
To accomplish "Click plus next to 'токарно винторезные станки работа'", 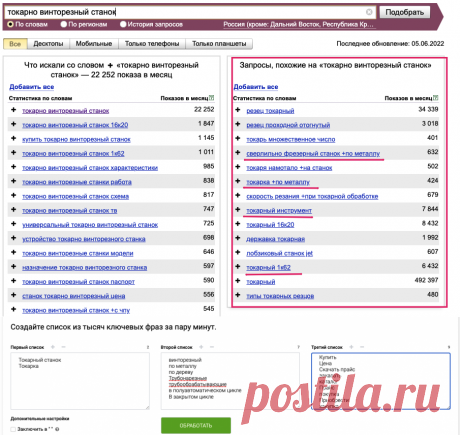I will [x=14, y=181].
